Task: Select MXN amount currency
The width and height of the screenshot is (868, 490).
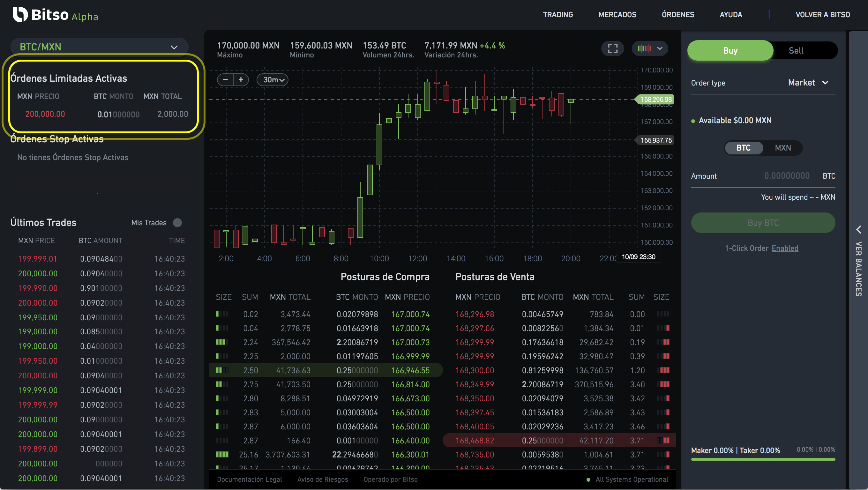Action: (783, 148)
